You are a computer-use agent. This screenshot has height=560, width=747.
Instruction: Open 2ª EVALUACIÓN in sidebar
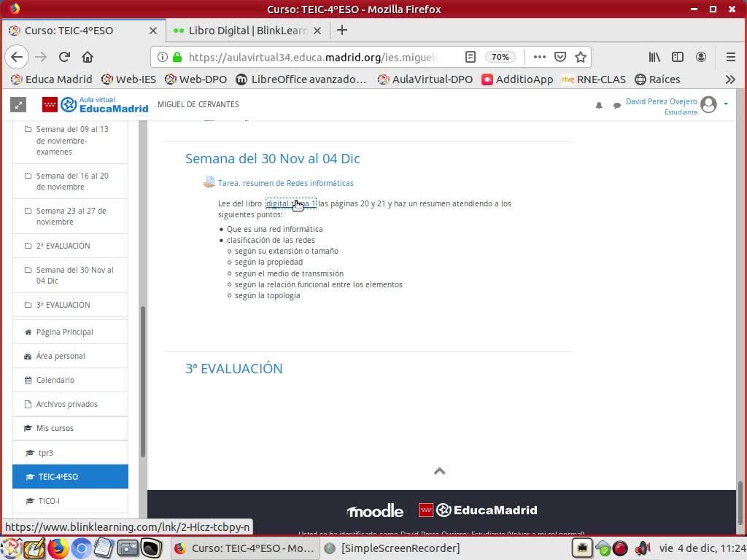[x=71, y=246]
